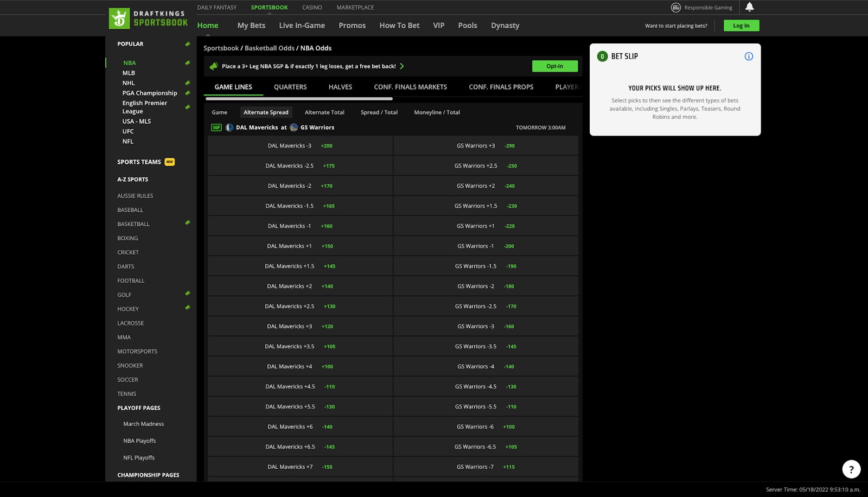Select DAL Mavericks -3 at +200
868x497 pixels.
tap(300, 146)
